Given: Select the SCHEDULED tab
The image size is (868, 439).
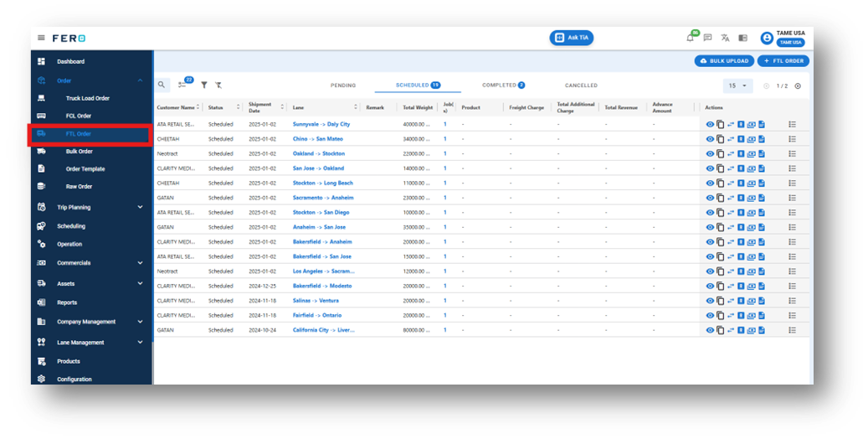Looking at the screenshot, I should (418, 85).
